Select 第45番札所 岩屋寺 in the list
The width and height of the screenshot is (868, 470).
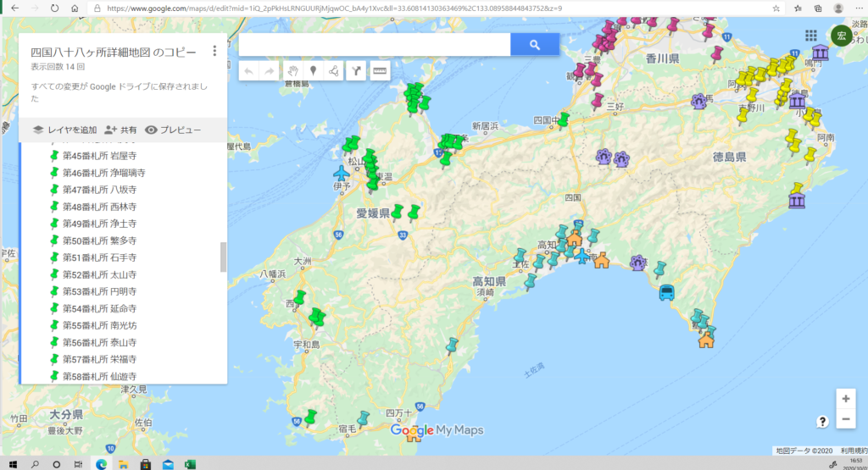(x=99, y=156)
